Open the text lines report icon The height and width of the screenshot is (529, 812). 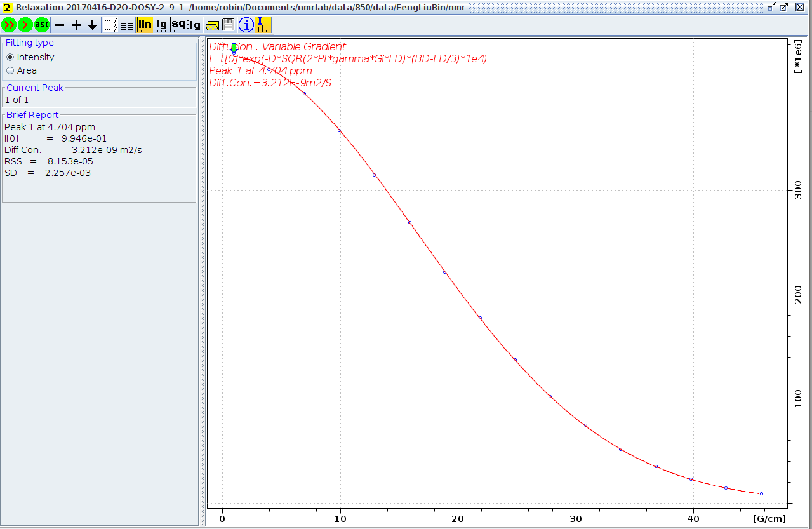(126, 25)
